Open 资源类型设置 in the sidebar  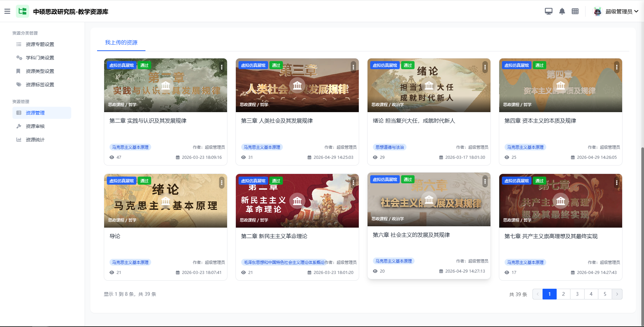click(x=40, y=71)
